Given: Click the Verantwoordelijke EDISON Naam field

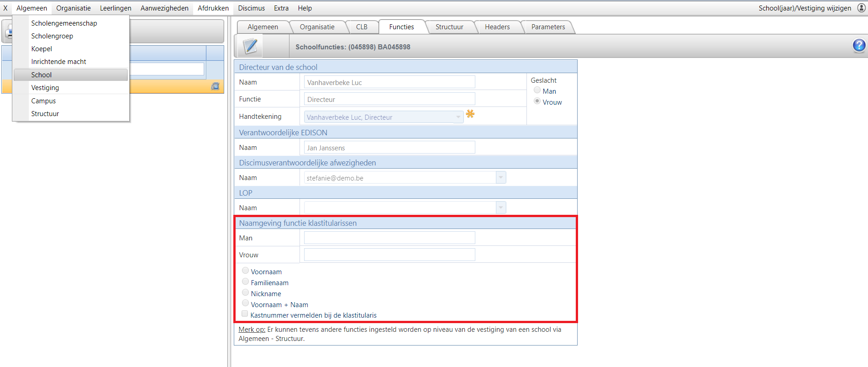Looking at the screenshot, I should click(x=389, y=148).
